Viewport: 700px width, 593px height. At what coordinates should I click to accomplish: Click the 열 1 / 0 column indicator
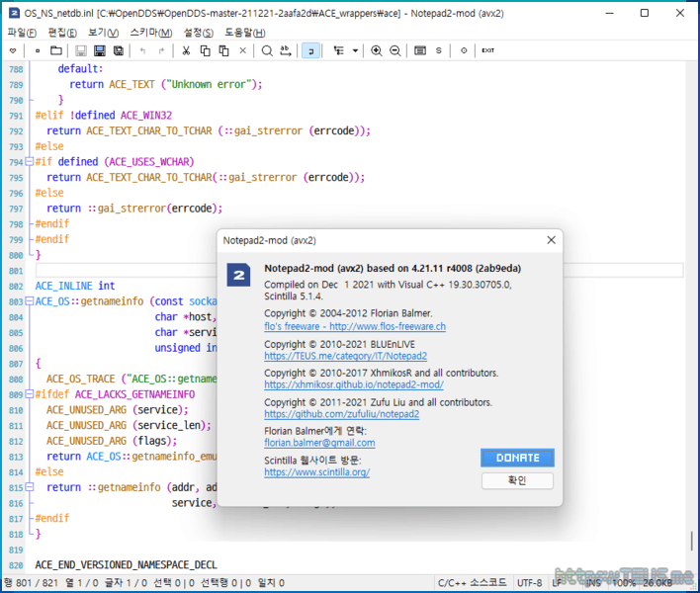click(81, 583)
